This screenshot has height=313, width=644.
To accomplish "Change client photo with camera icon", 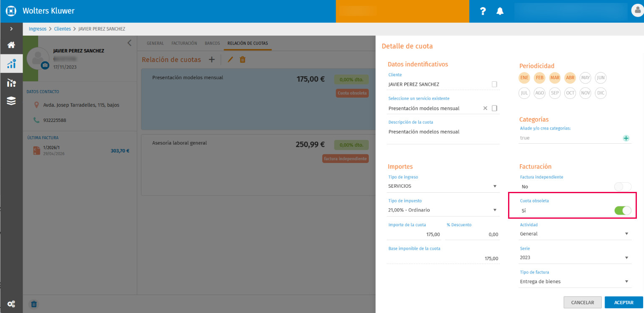I will (45, 65).
